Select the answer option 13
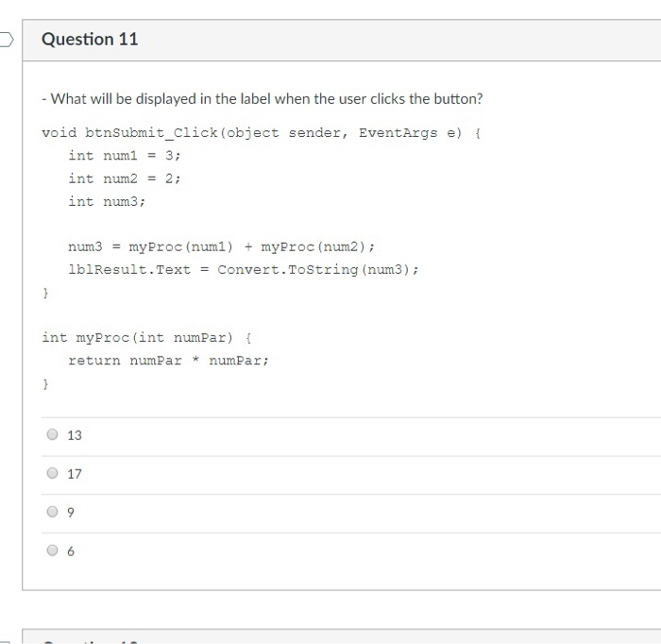Image resolution: width=661 pixels, height=644 pixels. click(52, 434)
